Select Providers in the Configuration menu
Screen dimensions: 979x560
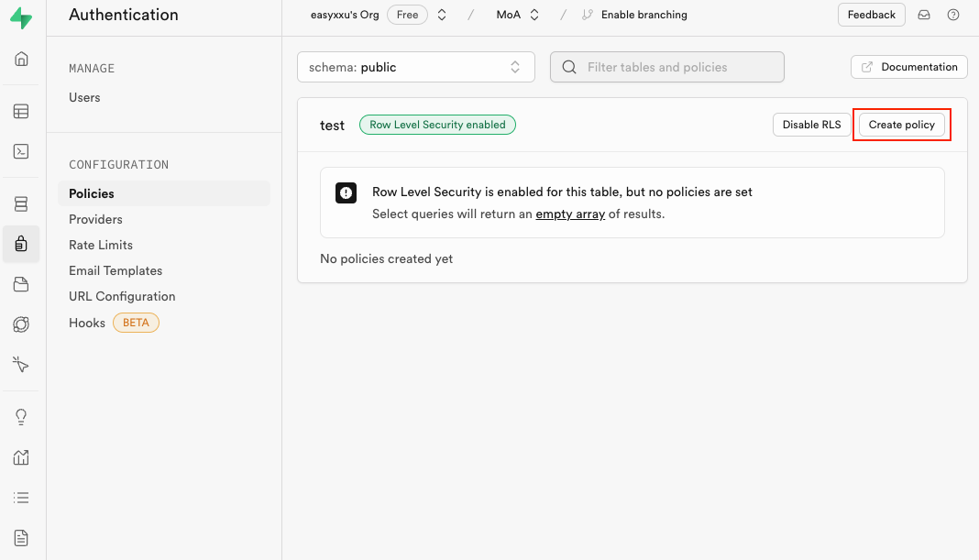coord(95,219)
